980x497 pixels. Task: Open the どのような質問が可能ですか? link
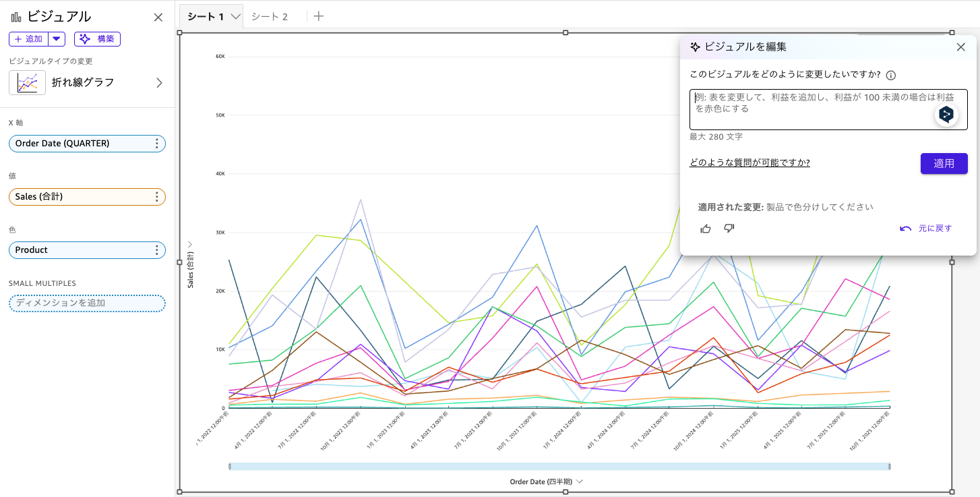[x=749, y=163]
